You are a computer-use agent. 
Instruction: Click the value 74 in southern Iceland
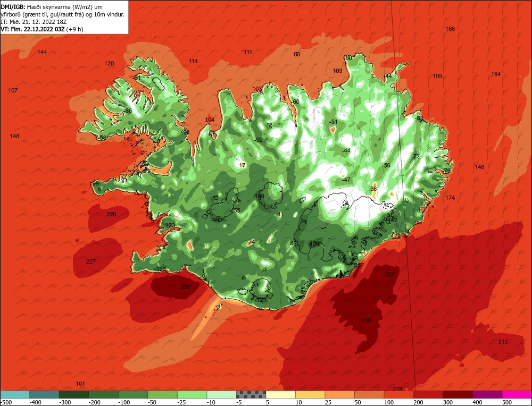(252, 242)
